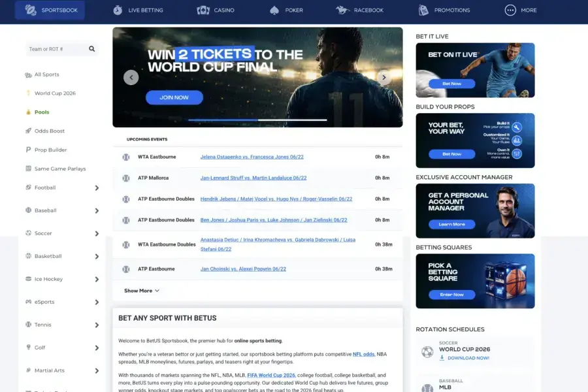Click soccer ball icon for World Cup schedule

pos(427,351)
